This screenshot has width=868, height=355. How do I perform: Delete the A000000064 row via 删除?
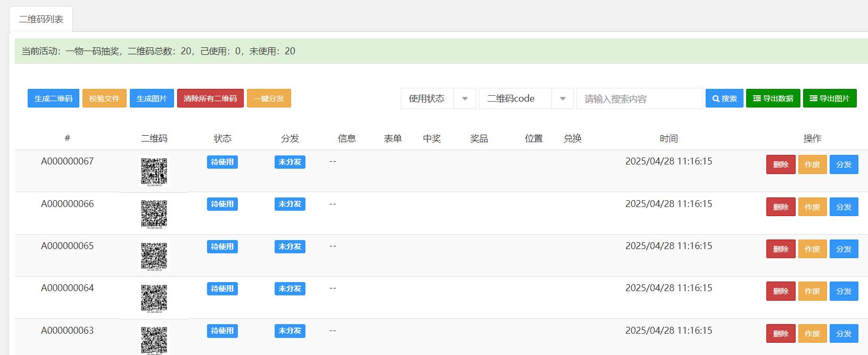781,291
